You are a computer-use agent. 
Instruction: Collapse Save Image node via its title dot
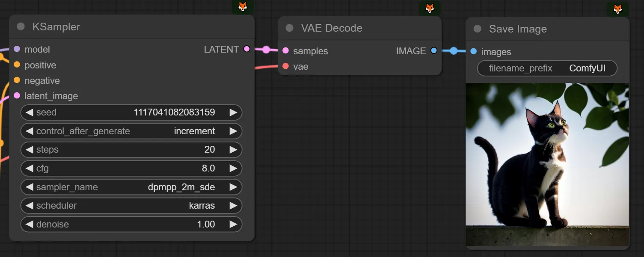point(478,29)
